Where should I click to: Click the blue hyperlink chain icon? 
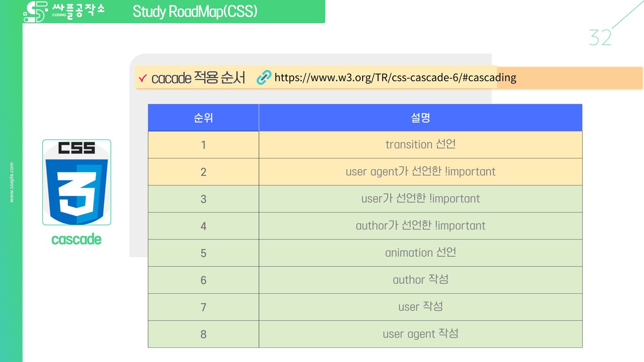point(264,77)
